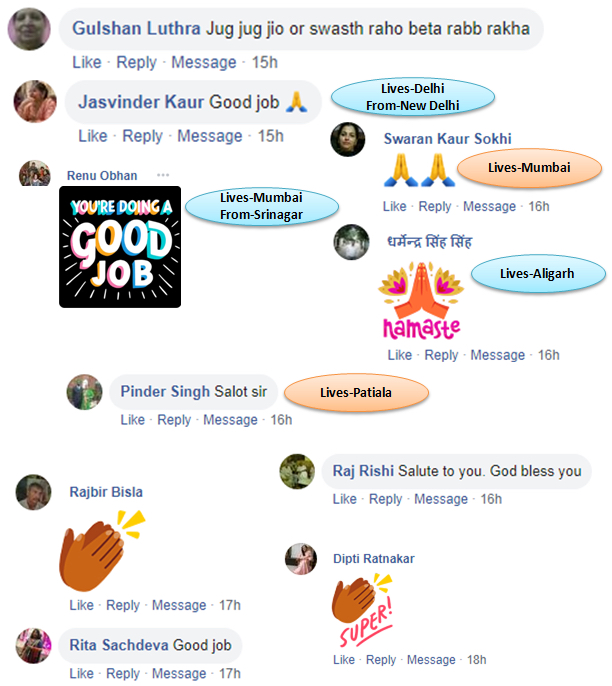
Task: Open Swaran Kaur Sokhi's profile avatar
Action: pos(348,139)
